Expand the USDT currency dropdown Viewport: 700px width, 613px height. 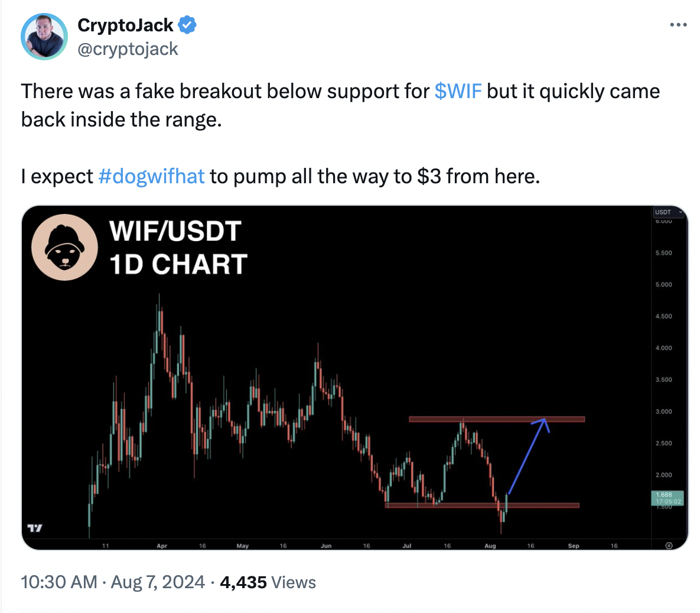point(668,212)
